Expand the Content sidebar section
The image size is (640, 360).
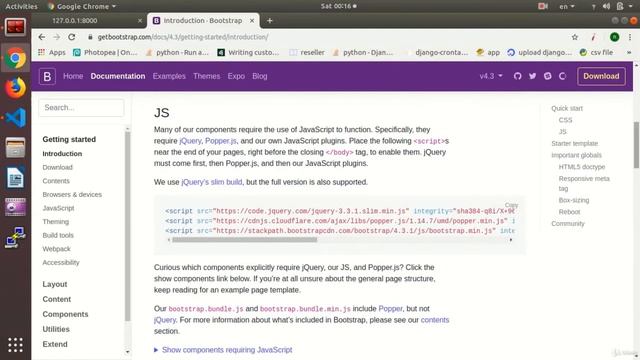click(x=57, y=299)
